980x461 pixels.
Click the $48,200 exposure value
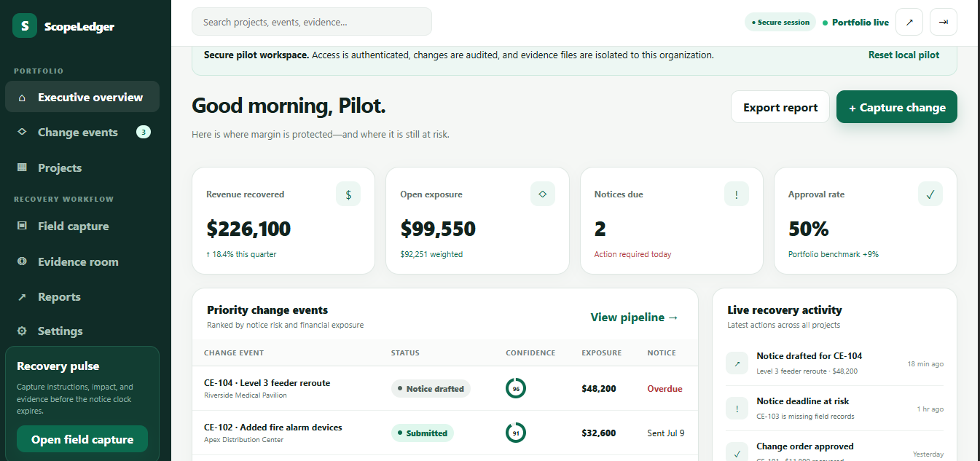599,389
